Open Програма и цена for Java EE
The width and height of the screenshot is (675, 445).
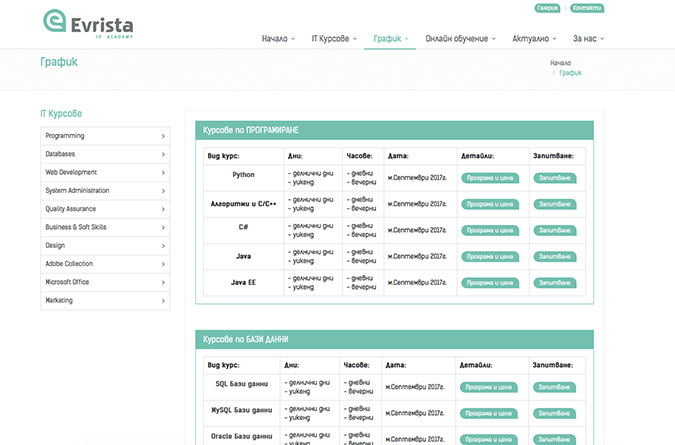point(490,283)
